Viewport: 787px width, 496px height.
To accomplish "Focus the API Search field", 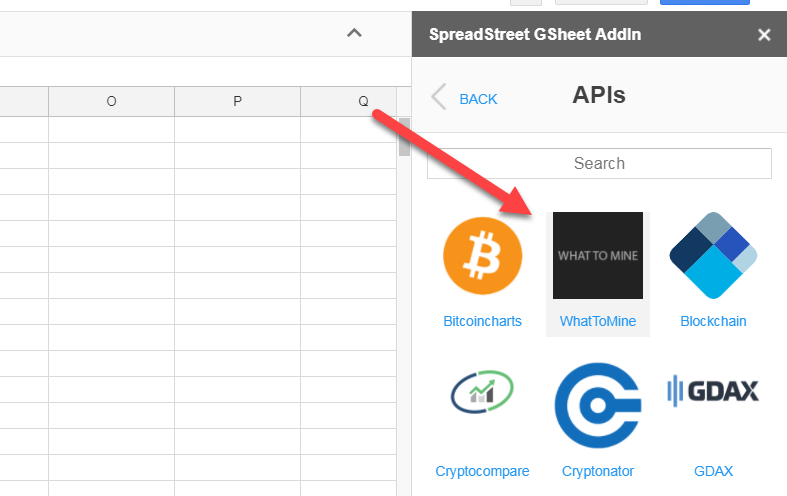I will coord(599,163).
